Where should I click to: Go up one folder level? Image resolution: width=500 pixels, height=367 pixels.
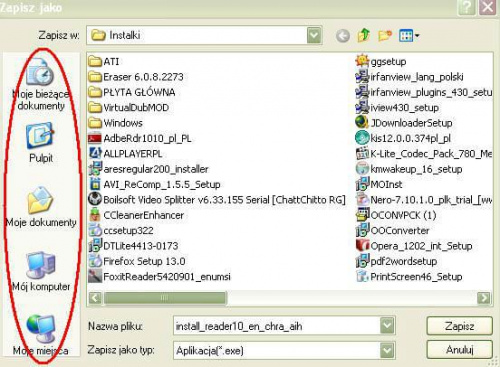[x=364, y=35]
